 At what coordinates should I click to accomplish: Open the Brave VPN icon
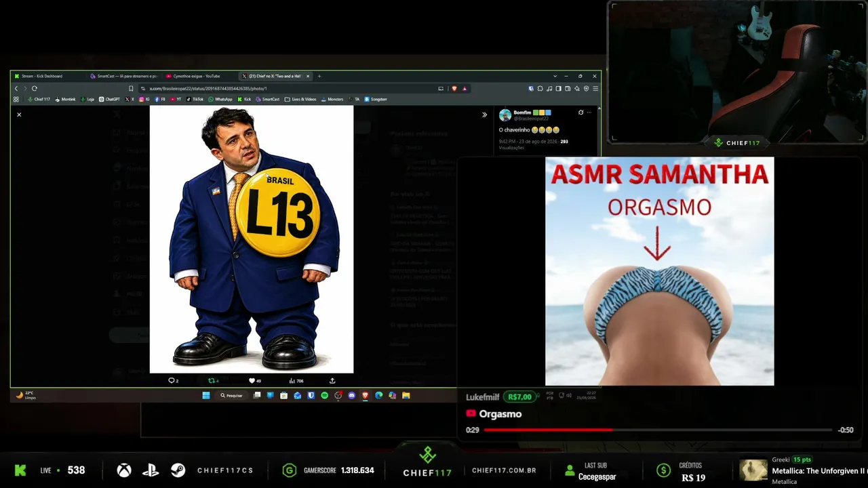coord(586,88)
